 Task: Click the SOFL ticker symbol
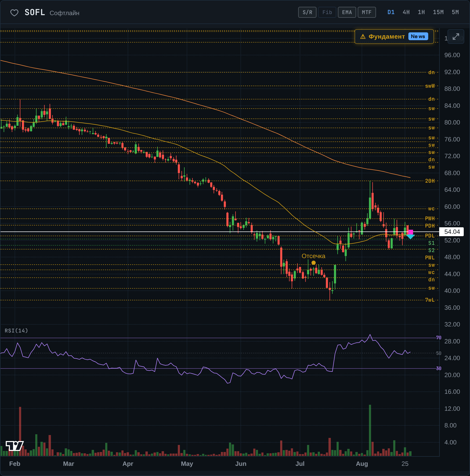(x=35, y=13)
